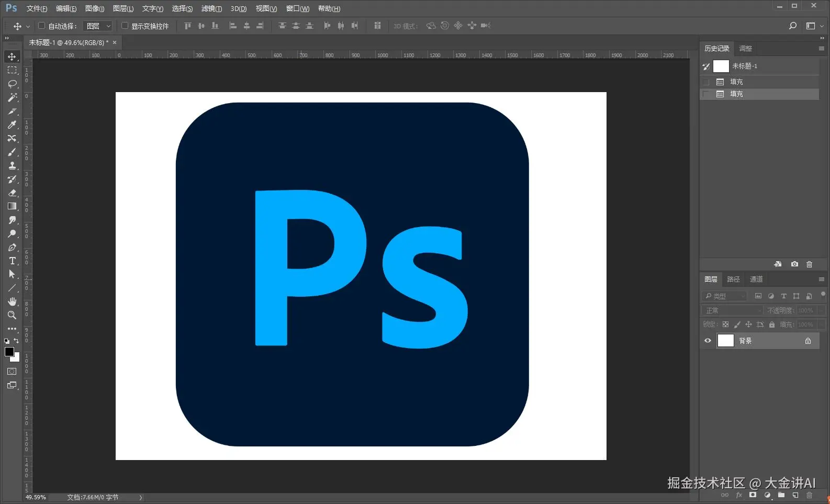The width and height of the screenshot is (830, 504).
Task: Open the Auto-Select 图层 dropdown
Action: tap(98, 26)
